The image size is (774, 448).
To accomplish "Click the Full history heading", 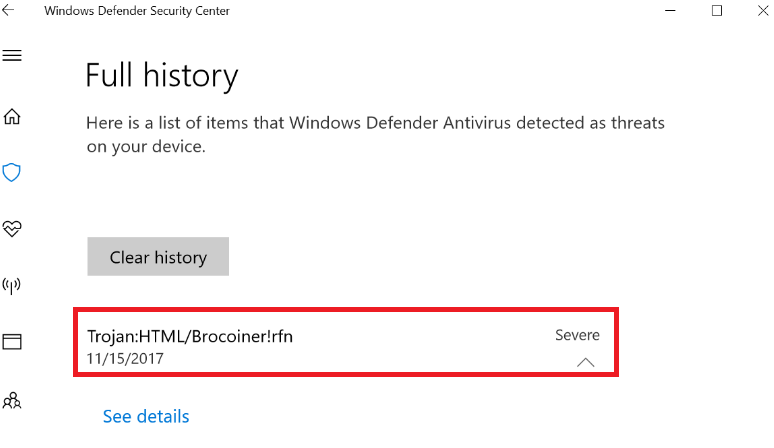I will pos(162,76).
